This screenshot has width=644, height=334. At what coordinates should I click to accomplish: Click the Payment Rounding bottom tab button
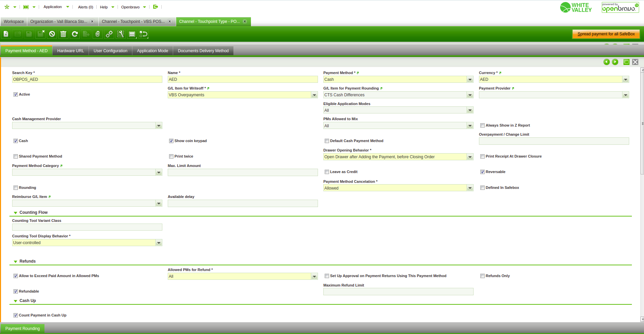(23, 329)
